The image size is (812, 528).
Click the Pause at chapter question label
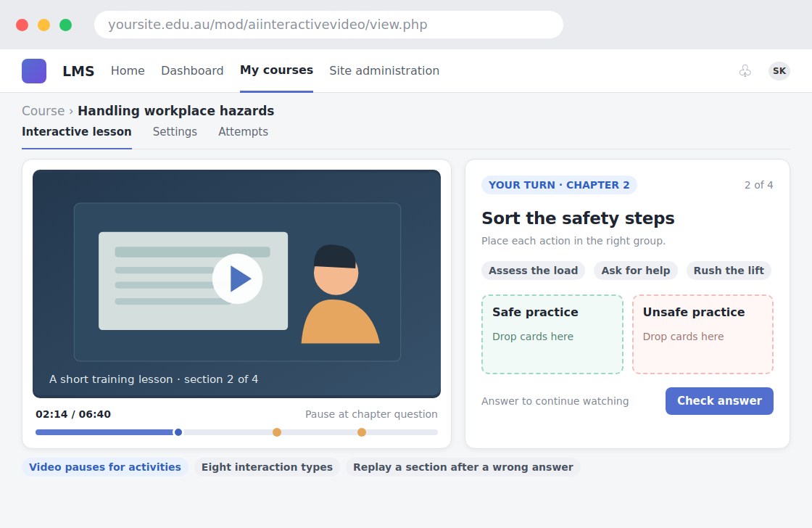coord(370,414)
